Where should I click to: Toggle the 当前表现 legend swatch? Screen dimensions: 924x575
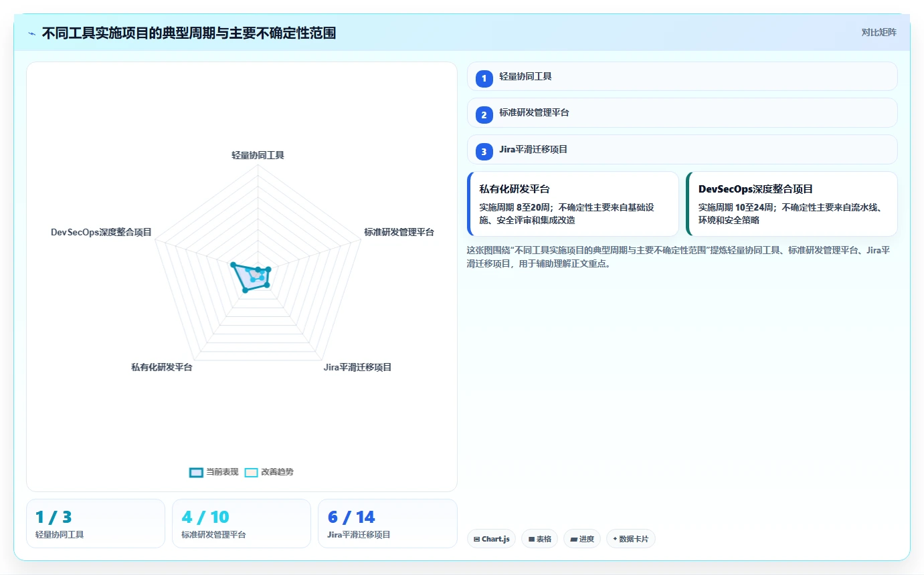coord(196,472)
